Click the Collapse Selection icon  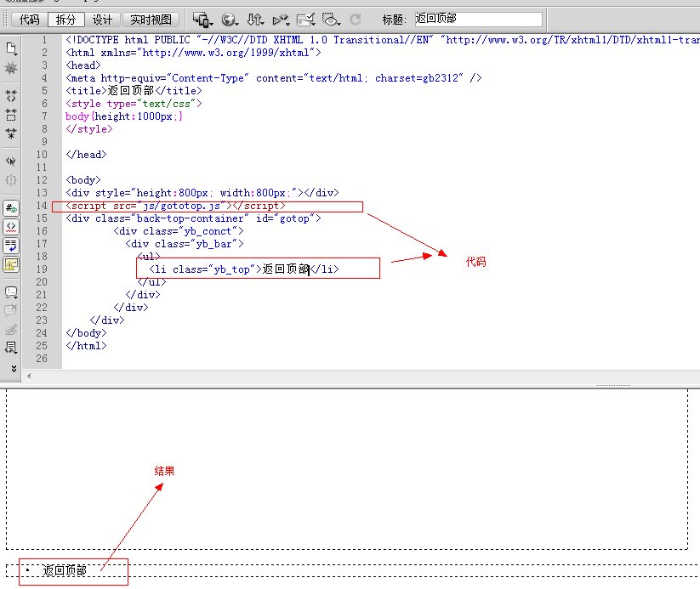[x=11, y=115]
